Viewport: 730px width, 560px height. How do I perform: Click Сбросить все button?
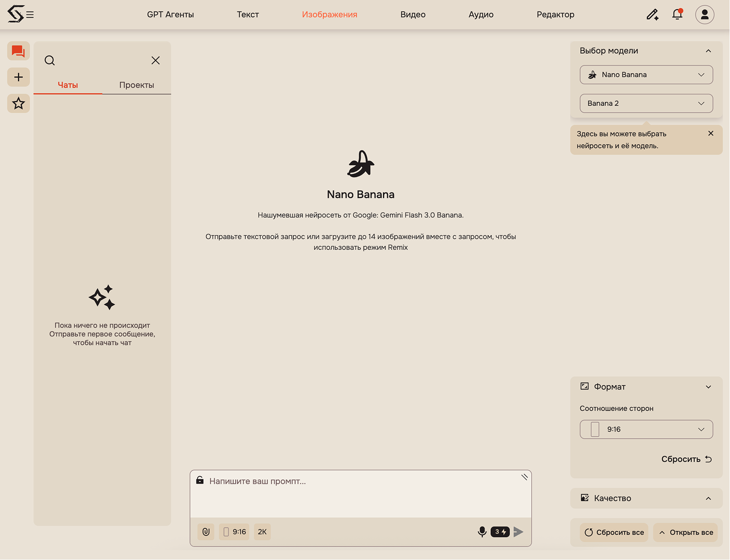pos(614,533)
